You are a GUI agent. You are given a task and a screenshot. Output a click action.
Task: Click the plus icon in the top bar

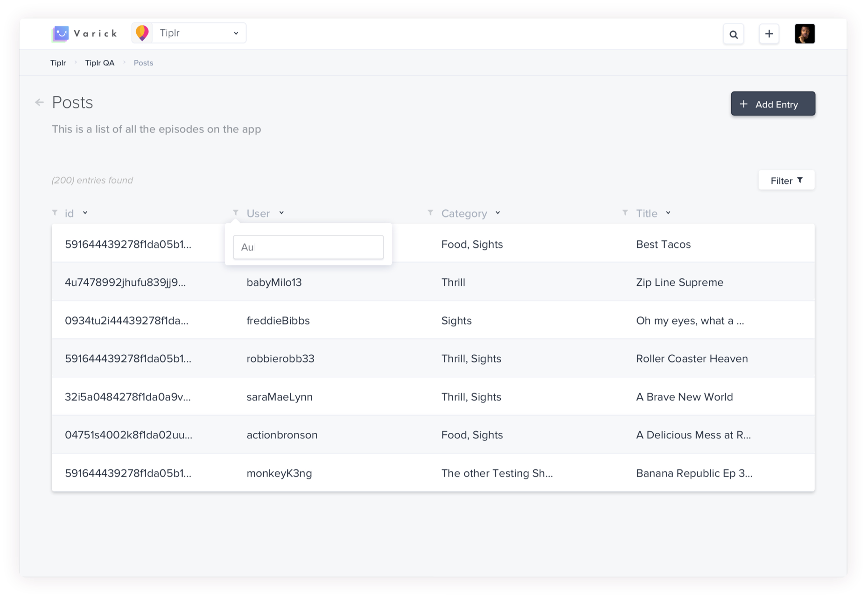click(x=769, y=34)
